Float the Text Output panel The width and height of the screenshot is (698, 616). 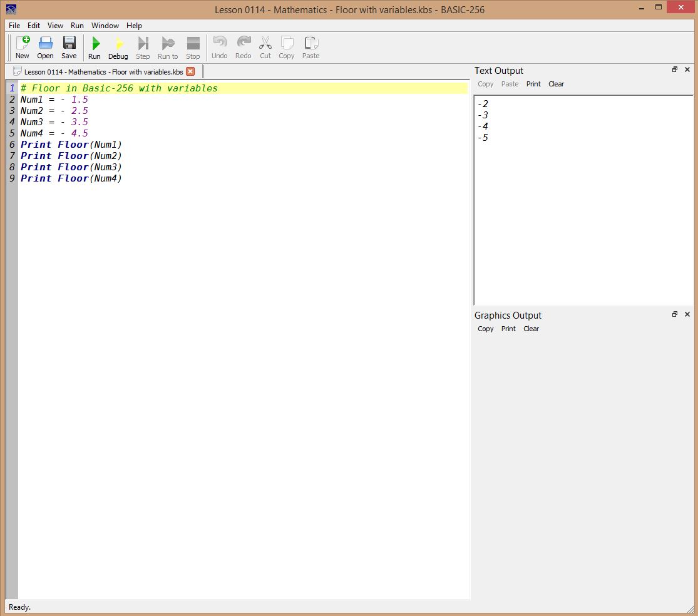click(675, 69)
